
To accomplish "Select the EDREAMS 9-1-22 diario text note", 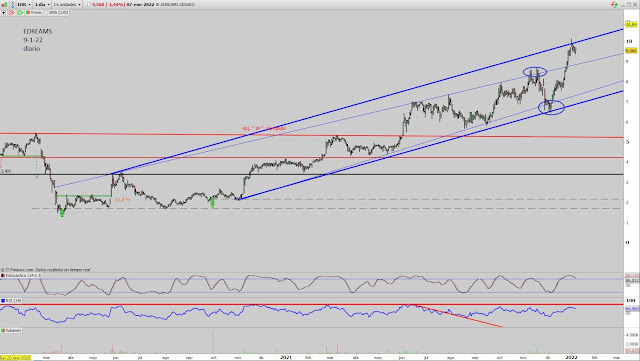I will pos(38,40).
